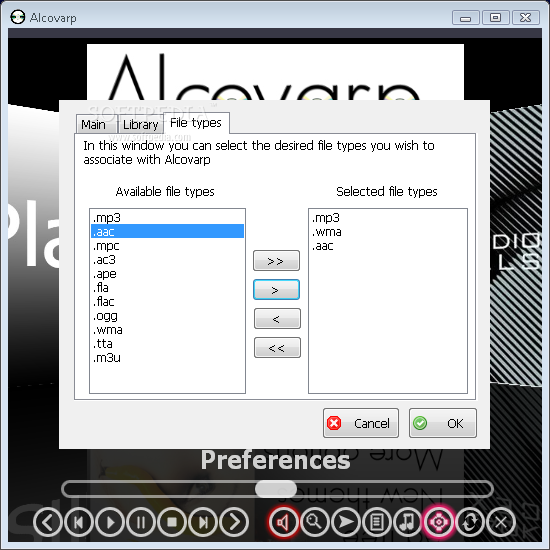
Task: Click the right-arrow forward button in toolbar
Action: 234,522
